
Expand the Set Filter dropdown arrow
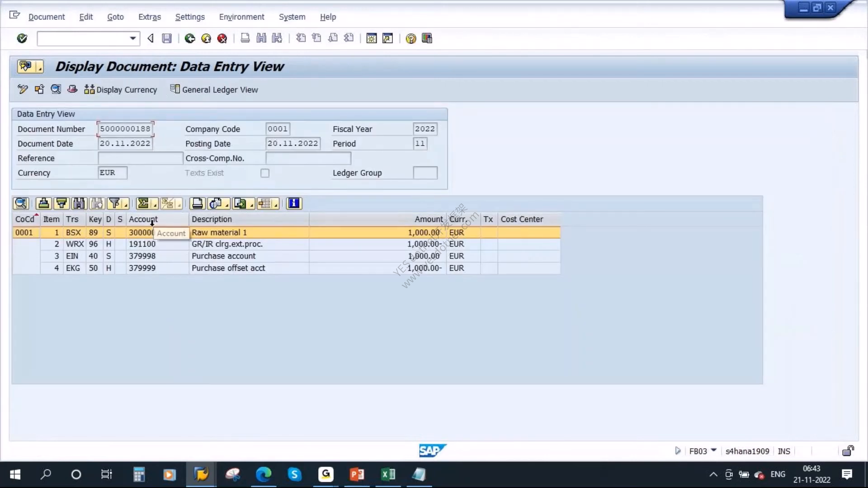tap(126, 204)
